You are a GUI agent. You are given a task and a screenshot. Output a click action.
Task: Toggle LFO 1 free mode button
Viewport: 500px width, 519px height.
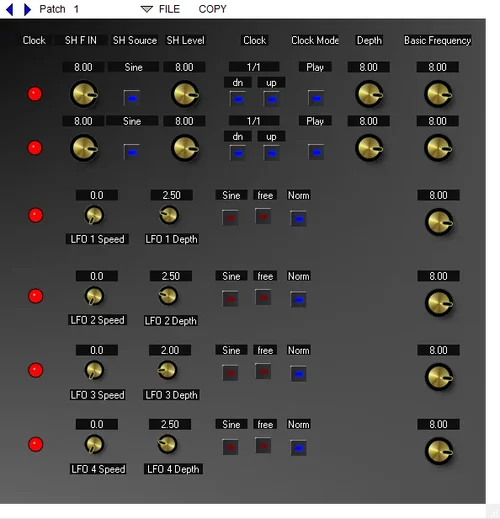point(263,216)
